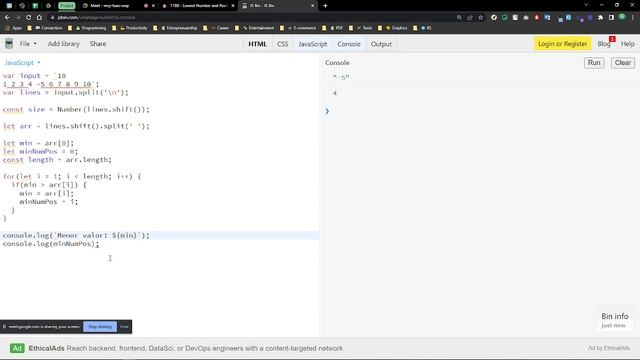
Task: Close the Meet browser tab
Action: 153,6
